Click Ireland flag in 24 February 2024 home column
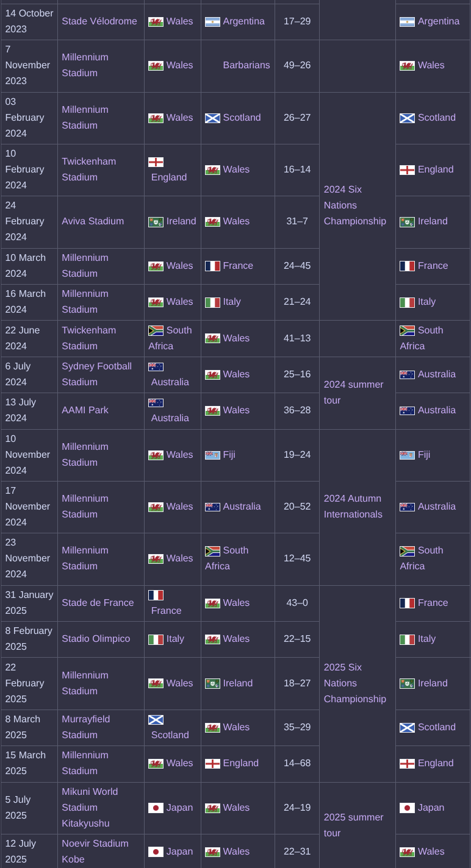This screenshot has width=471, height=868. pyautogui.click(x=156, y=222)
